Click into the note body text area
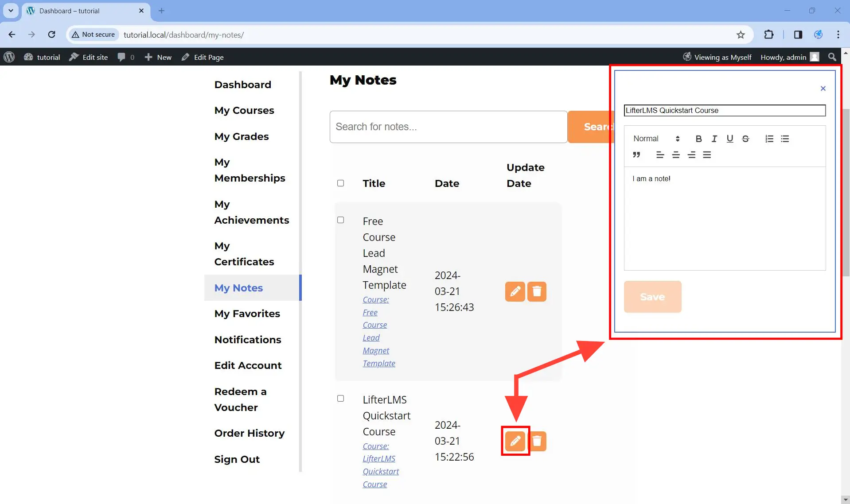 (725, 218)
